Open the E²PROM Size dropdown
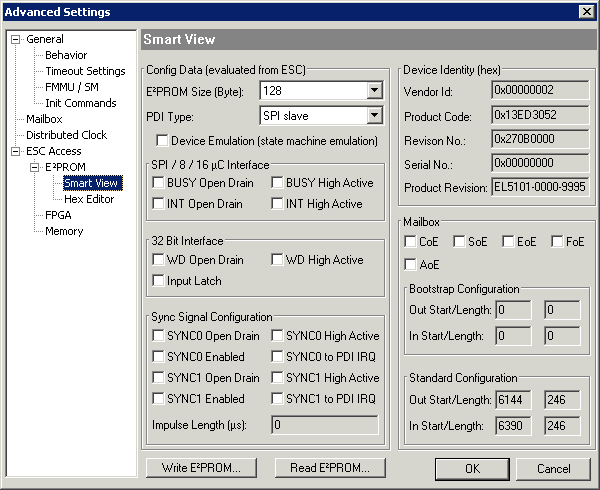Image resolution: width=600 pixels, height=490 pixels. [375, 91]
